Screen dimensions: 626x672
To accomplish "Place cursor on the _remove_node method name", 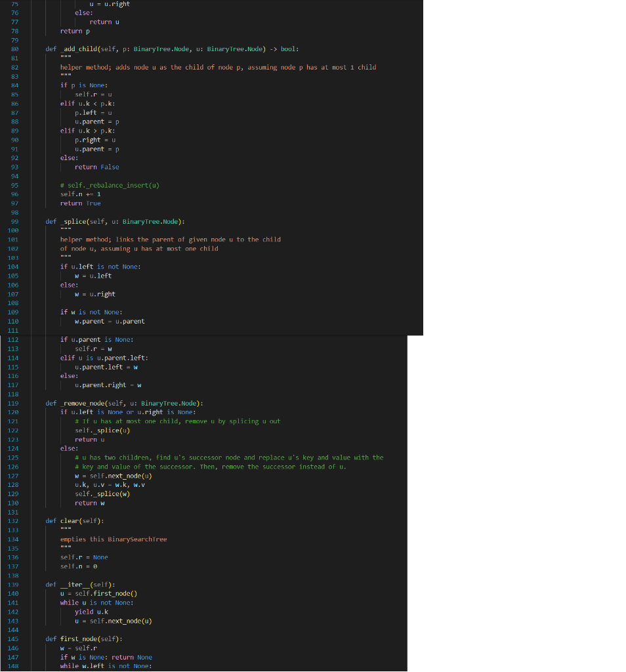I will pyautogui.click(x=82, y=403).
